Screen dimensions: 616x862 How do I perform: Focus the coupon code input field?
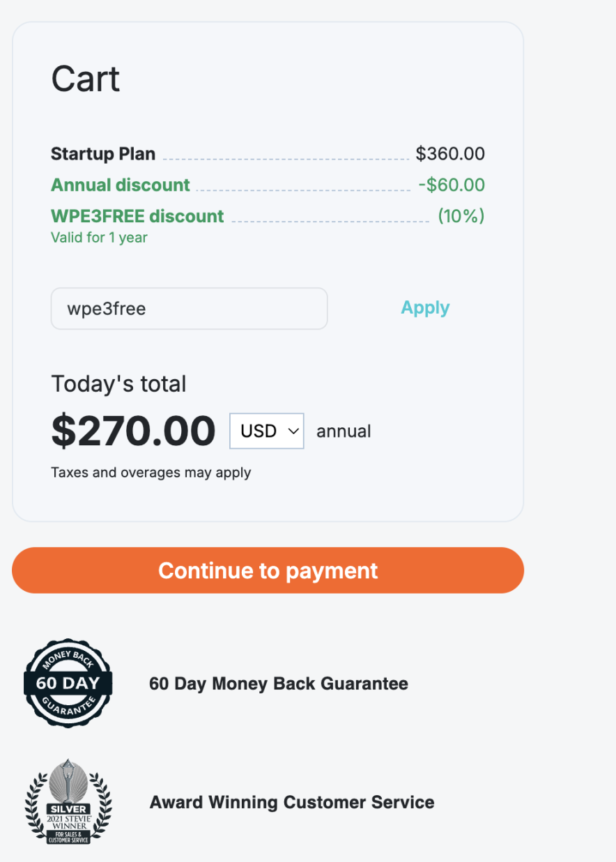point(189,309)
